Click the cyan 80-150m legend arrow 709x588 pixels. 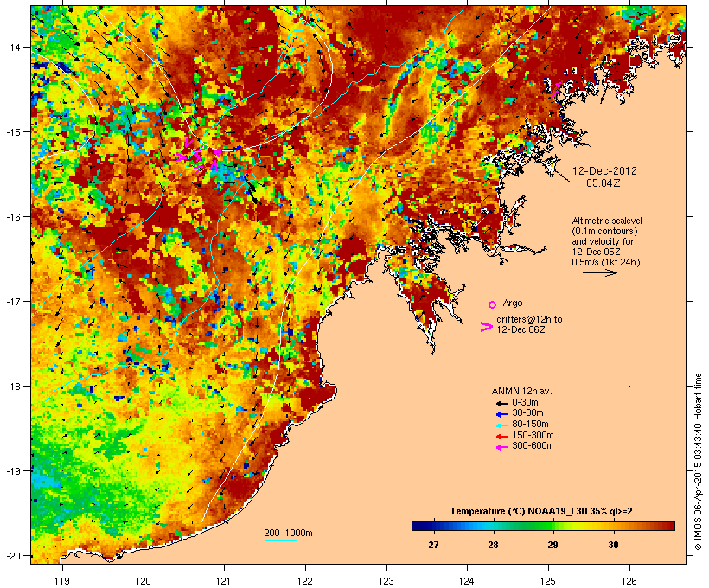(x=501, y=425)
